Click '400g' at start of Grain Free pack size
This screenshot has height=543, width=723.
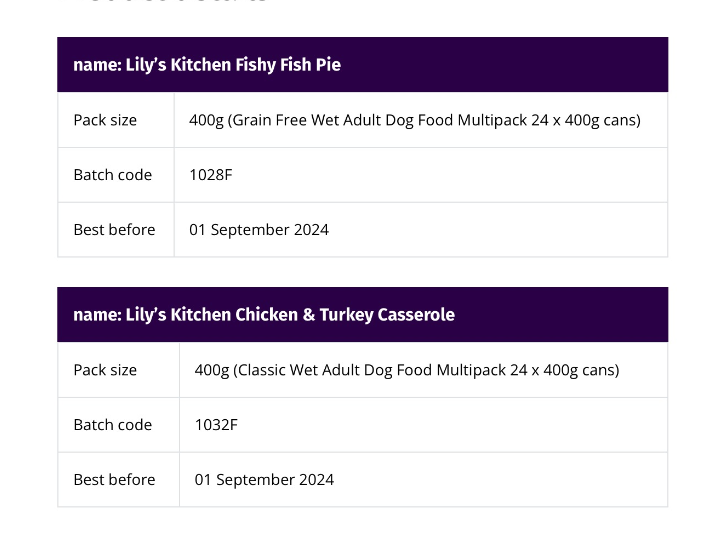coord(207,120)
